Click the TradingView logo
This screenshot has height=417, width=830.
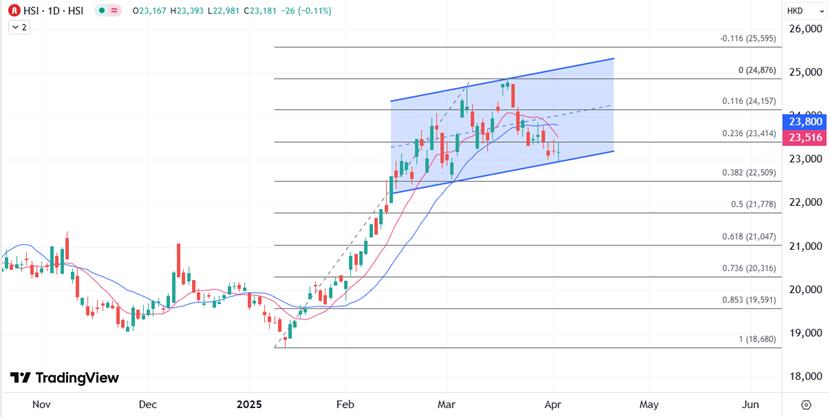[x=64, y=378]
